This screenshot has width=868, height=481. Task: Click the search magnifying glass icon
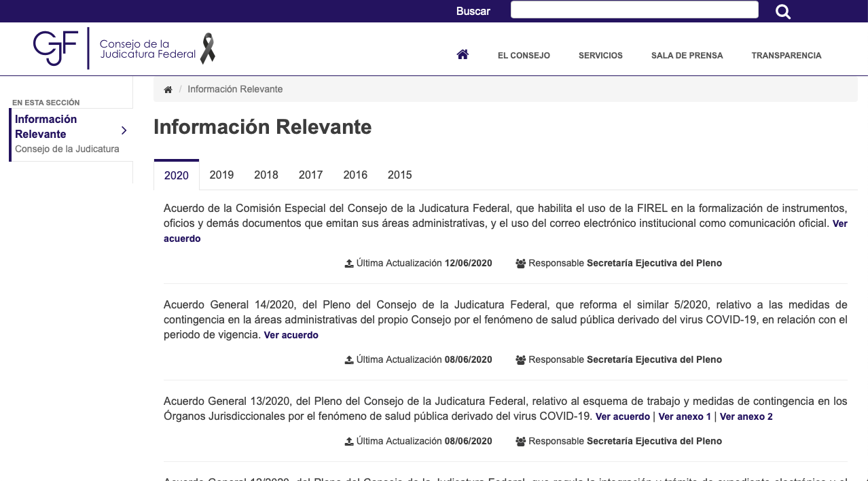[783, 12]
